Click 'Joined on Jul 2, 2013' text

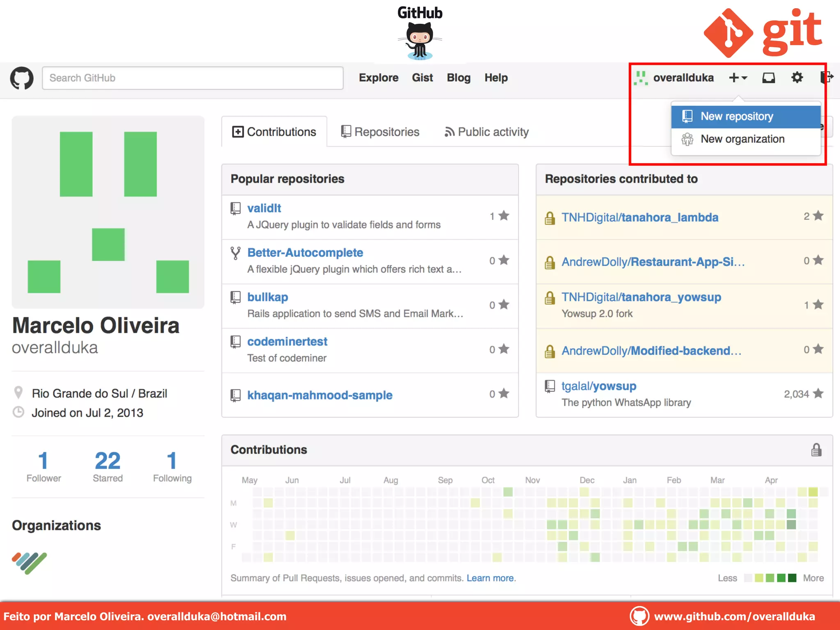pos(87,413)
